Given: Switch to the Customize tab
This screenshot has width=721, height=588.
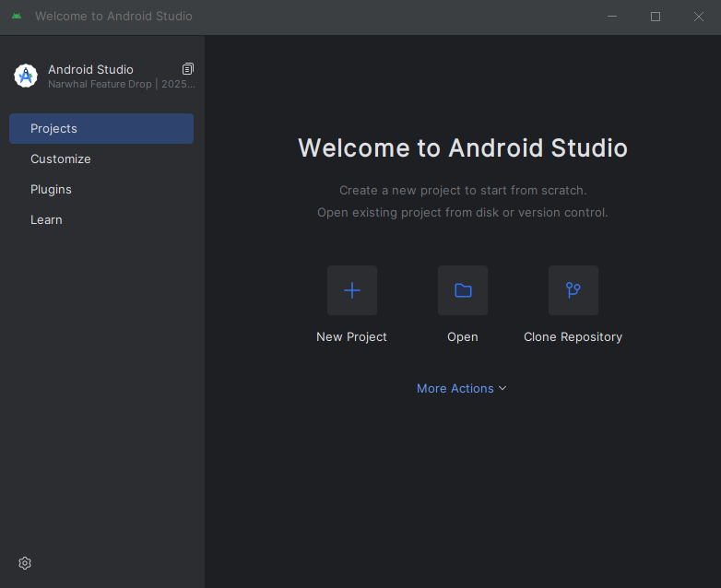Looking at the screenshot, I should point(101,159).
